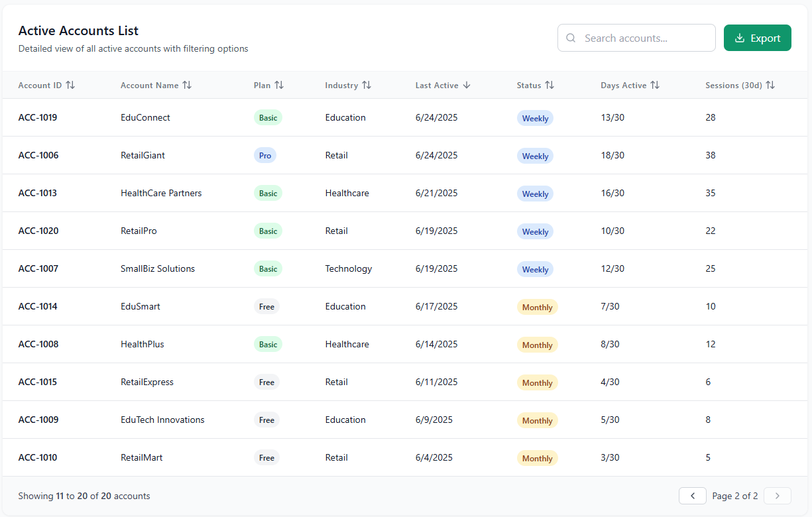Click the sort icon beside Account Name
Screen dimensions: 812x517
[187, 86]
